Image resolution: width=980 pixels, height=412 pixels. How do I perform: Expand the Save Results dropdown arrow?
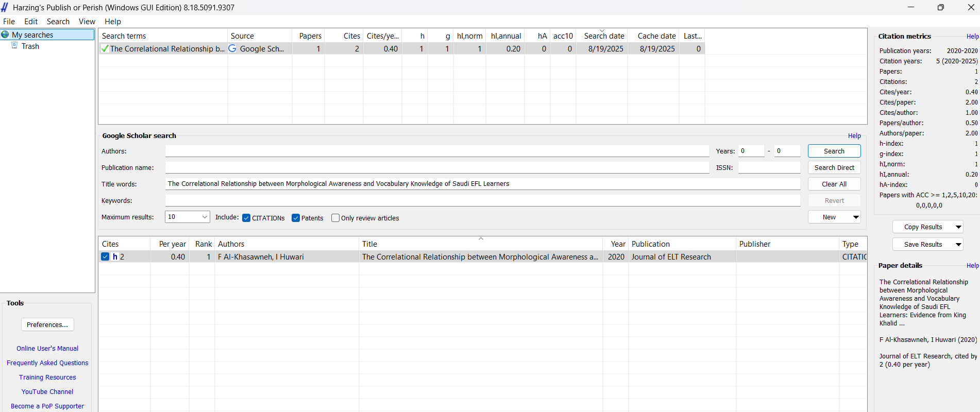(958, 245)
